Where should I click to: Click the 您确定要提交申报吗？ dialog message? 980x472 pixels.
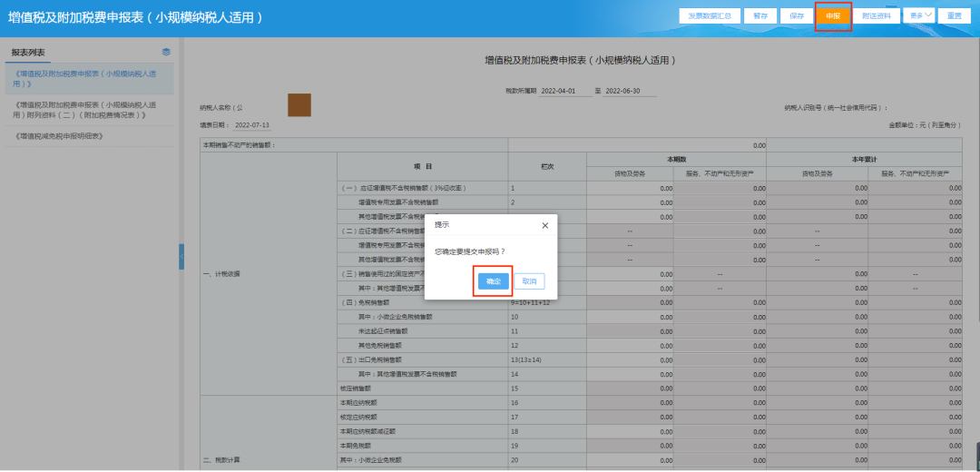(x=470, y=251)
